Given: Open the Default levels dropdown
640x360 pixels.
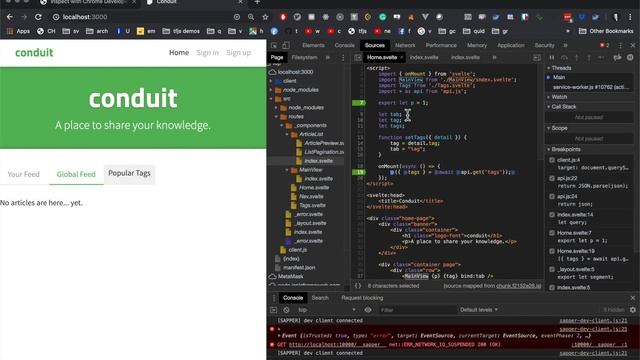Looking at the screenshot, I should 479,310.
